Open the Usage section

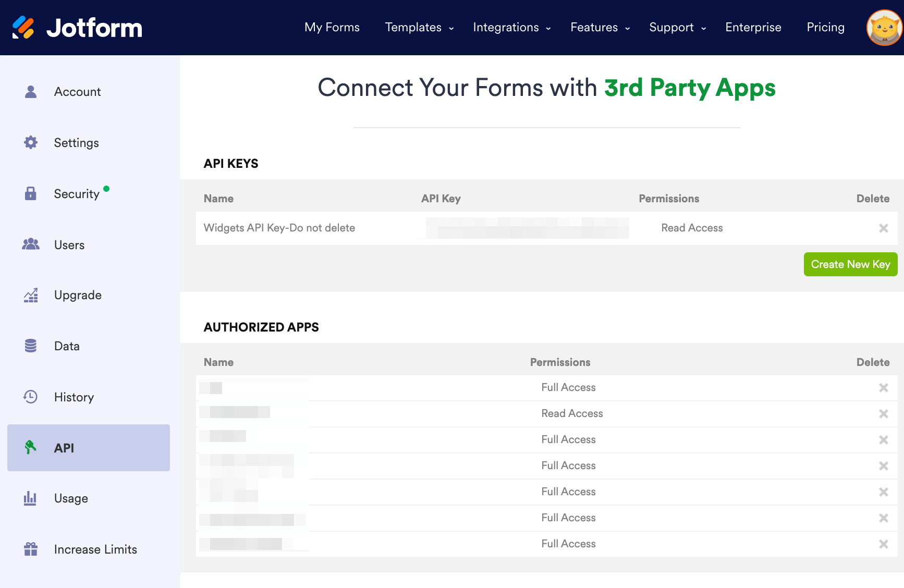[89, 498]
